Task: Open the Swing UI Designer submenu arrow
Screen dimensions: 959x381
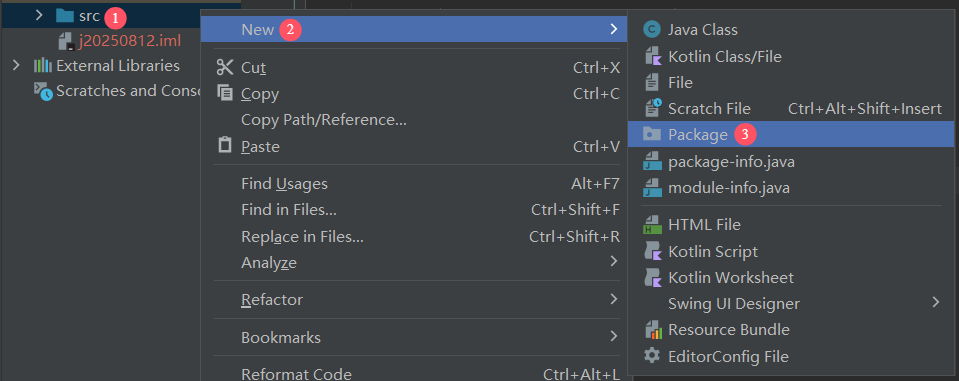Action: click(x=936, y=303)
